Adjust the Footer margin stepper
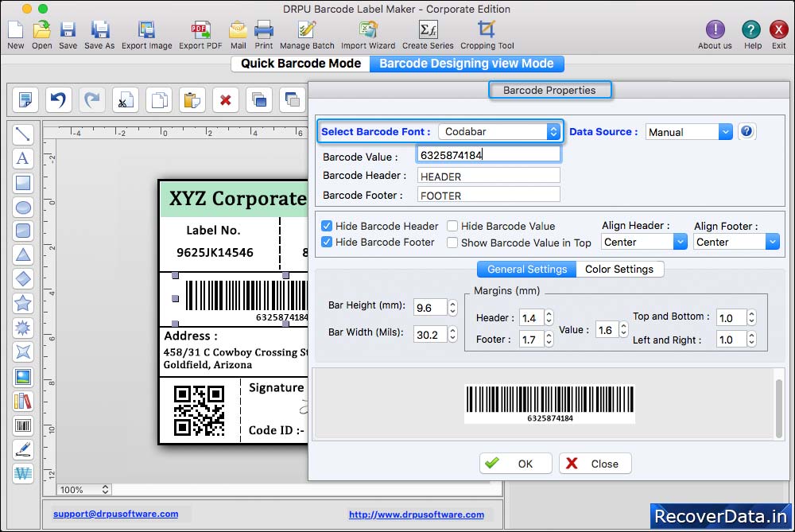The width and height of the screenshot is (795, 532). click(x=549, y=340)
